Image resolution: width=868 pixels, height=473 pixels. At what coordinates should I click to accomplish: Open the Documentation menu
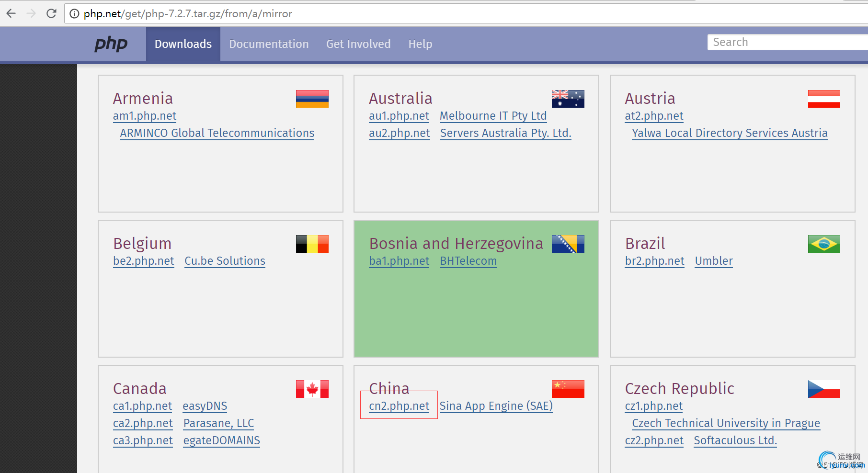point(269,44)
